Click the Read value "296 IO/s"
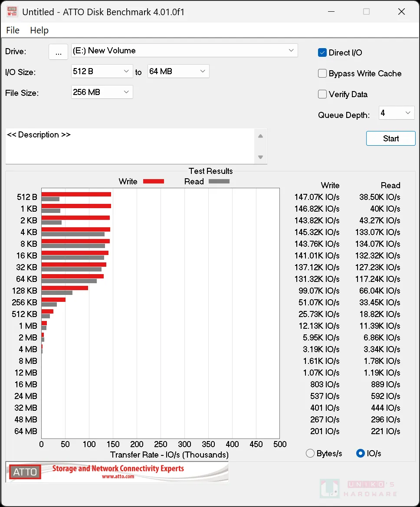Screen dimensions: 420x507 pos(386,419)
